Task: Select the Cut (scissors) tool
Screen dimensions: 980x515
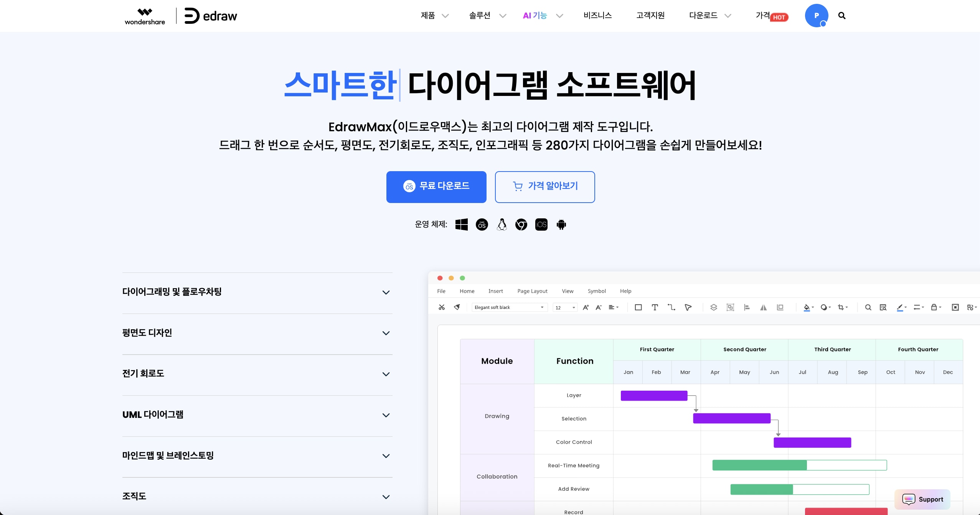Action: pos(441,307)
